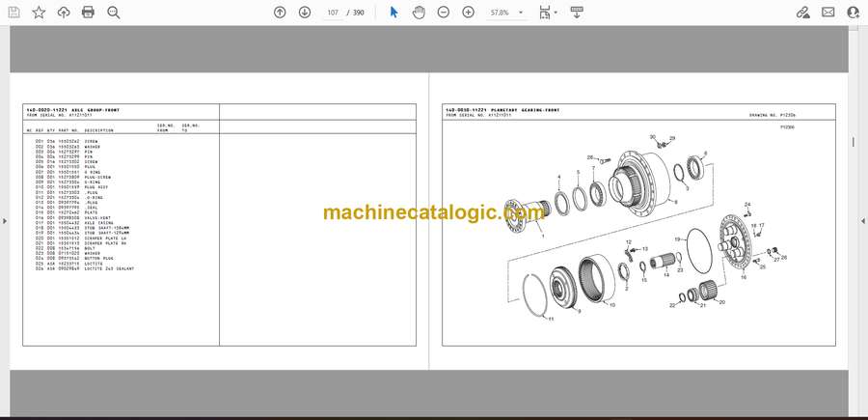Activate the arrow selection tool

(x=393, y=13)
